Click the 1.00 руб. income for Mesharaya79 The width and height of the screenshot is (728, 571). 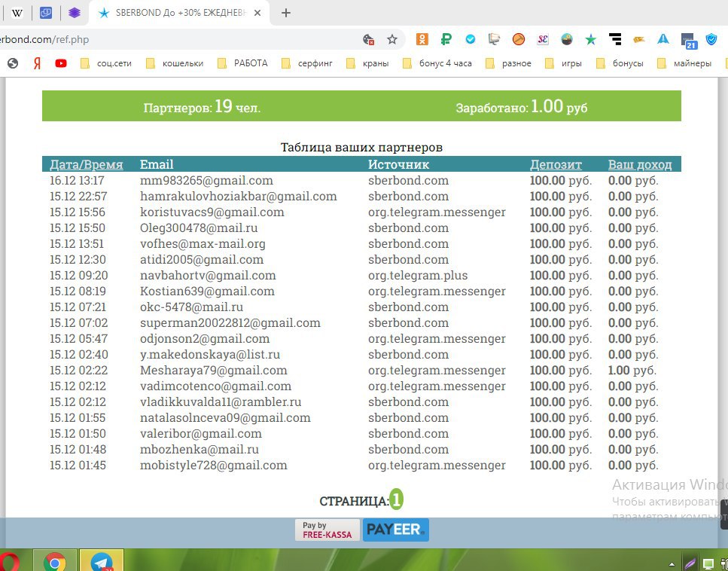tap(632, 371)
